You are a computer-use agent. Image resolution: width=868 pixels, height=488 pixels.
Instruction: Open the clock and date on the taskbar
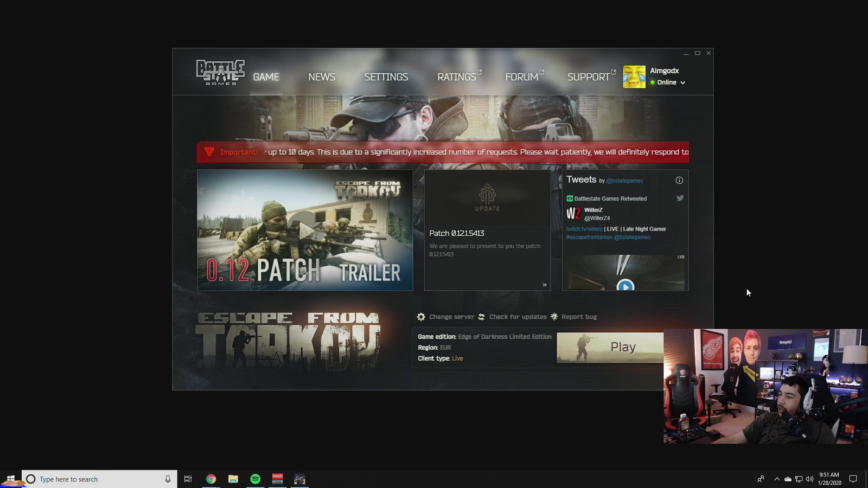(x=829, y=479)
